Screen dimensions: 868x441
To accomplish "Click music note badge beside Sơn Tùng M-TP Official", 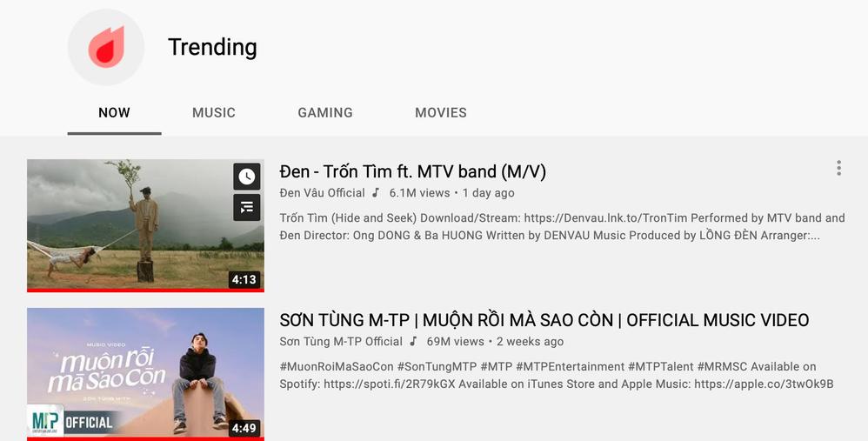I will [x=413, y=341].
